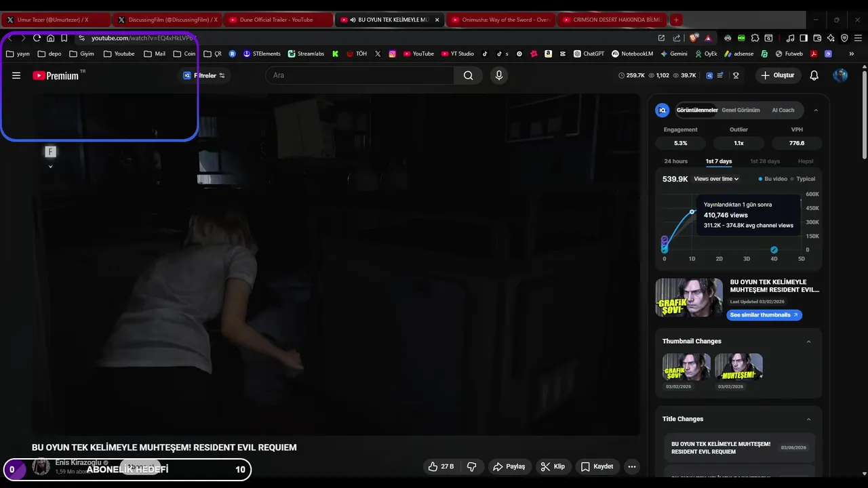This screenshot has height=488, width=868.
Task: Open the MUHTEŞEM thumbnail change image
Action: 738,367
